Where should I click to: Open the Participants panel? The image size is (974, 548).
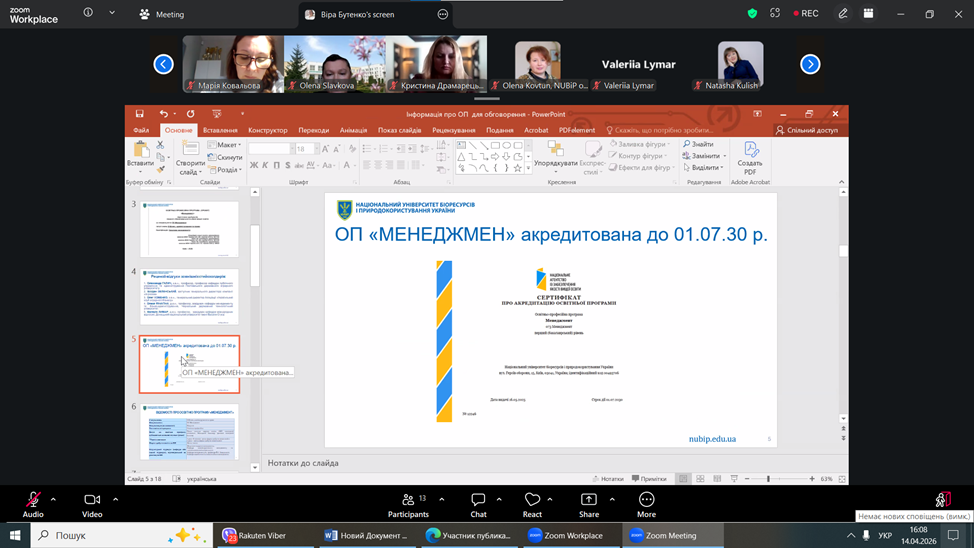(x=407, y=500)
